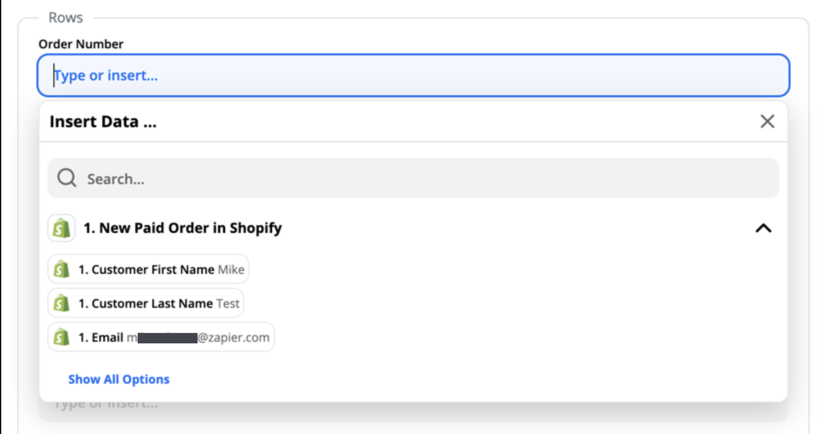This screenshot has height=434, width=829.
Task: Click the Order Number field label
Action: pos(81,44)
